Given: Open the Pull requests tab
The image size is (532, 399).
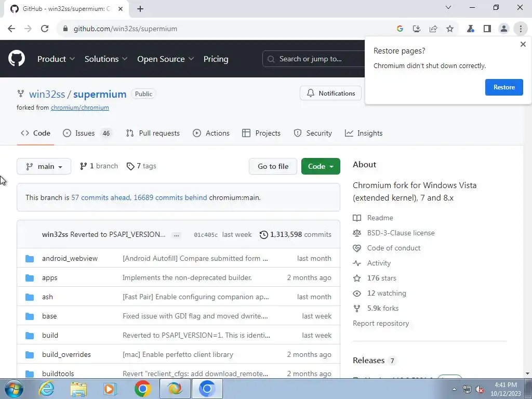Looking at the screenshot, I should [153, 134].
